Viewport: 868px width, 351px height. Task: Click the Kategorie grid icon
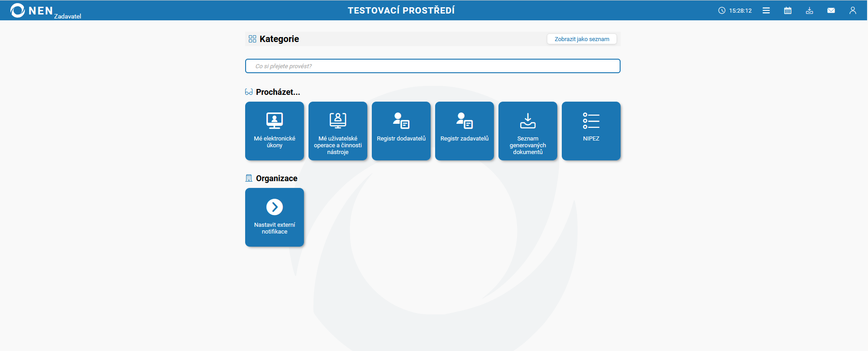click(x=252, y=39)
